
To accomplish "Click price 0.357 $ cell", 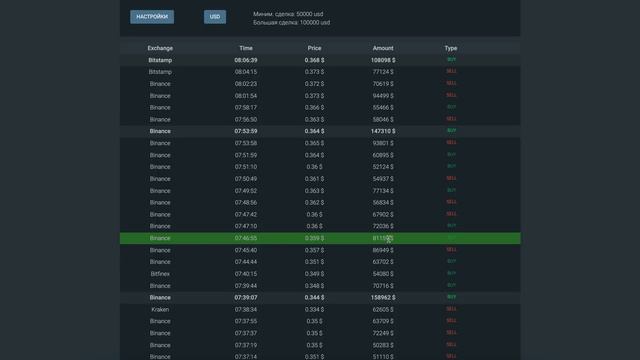I will [314, 250].
